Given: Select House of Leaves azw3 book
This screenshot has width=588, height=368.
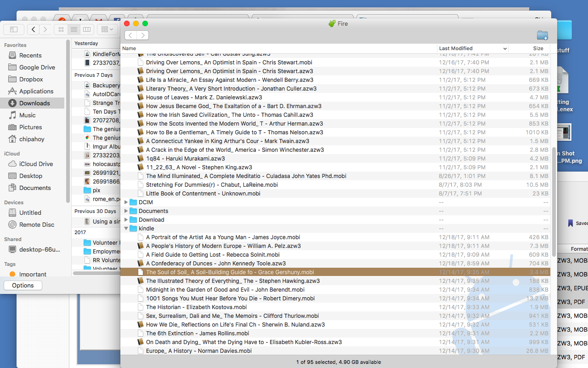Looking at the screenshot, I should tap(204, 97).
